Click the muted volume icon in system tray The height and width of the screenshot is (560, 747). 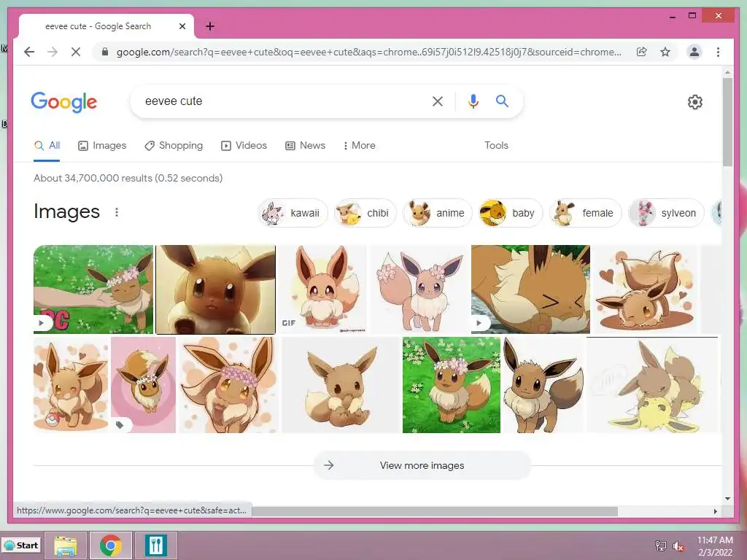pyautogui.click(x=678, y=546)
